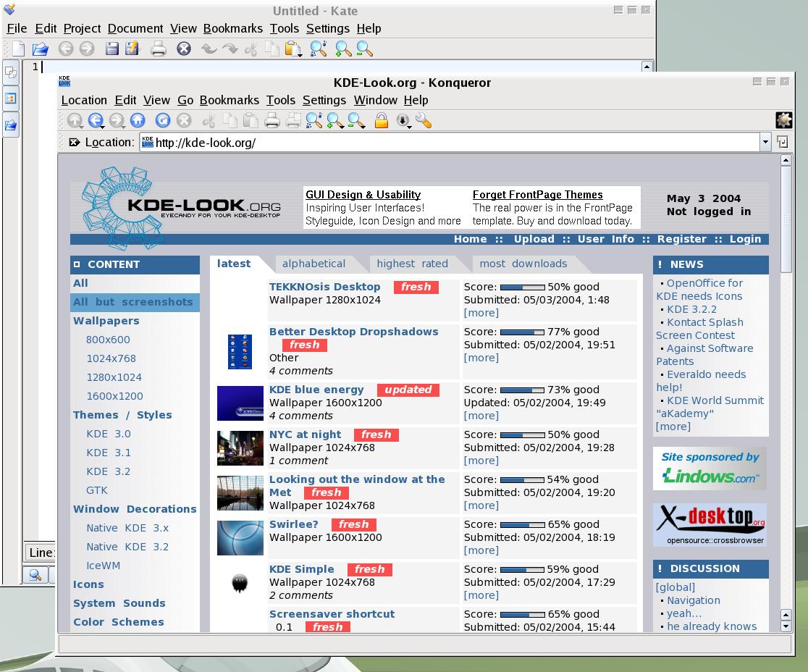Click the wrench configure icon in Konqueror toolbar
This screenshot has width=808, height=672.
coord(424,121)
